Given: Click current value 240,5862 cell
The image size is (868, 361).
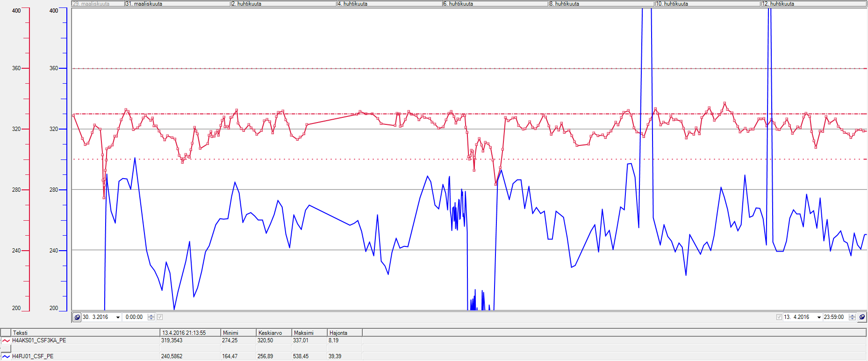Looking at the screenshot, I should tap(190, 356).
